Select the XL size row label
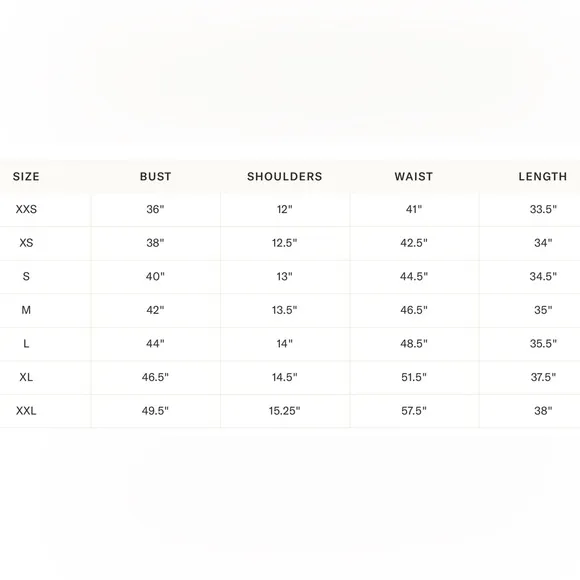 [x=26, y=377]
